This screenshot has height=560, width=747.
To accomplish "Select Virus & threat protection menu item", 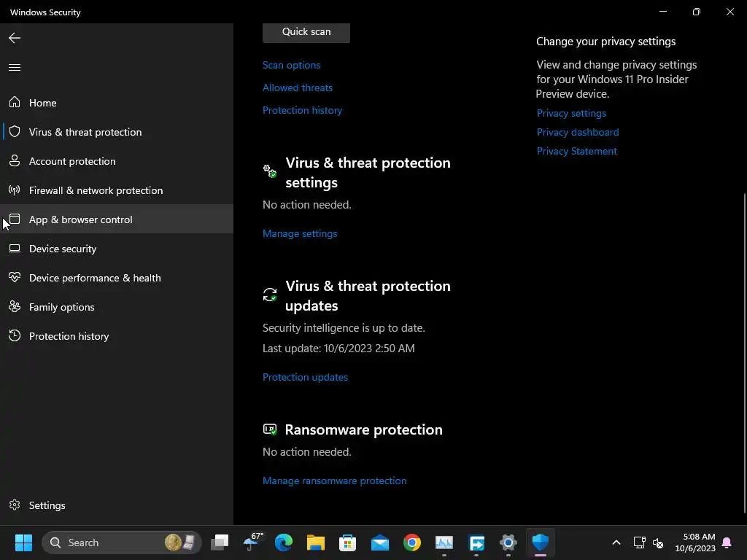I will click(117, 131).
